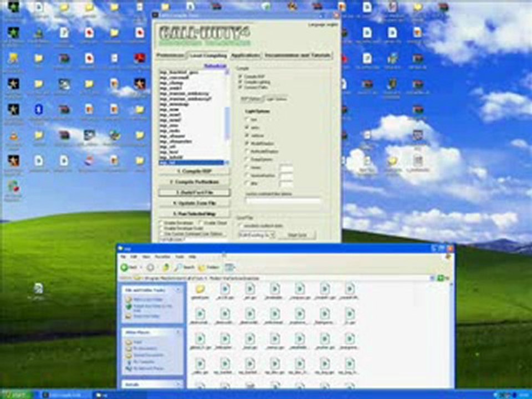This screenshot has height=399, width=532.
Task: Click the Explorer file list vertical scrollbar
Action: tap(451, 334)
